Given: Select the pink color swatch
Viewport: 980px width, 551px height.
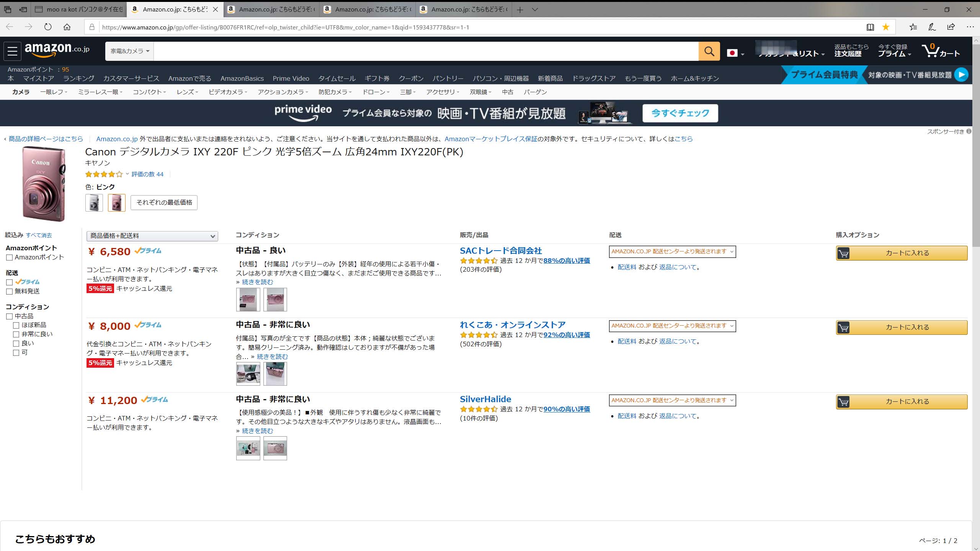Looking at the screenshot, I should (117, 203).
